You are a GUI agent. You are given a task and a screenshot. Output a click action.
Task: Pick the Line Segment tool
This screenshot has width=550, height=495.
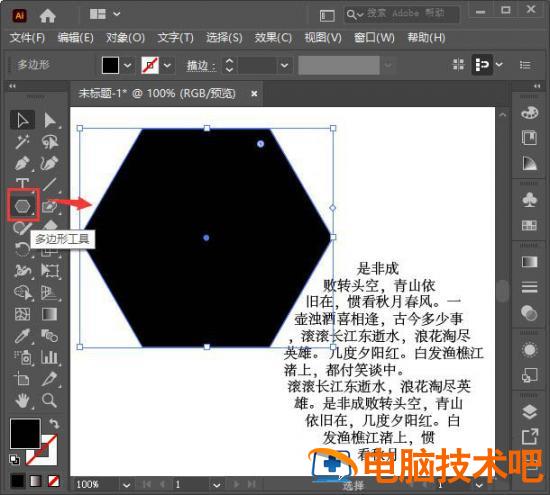pos(49,185)
